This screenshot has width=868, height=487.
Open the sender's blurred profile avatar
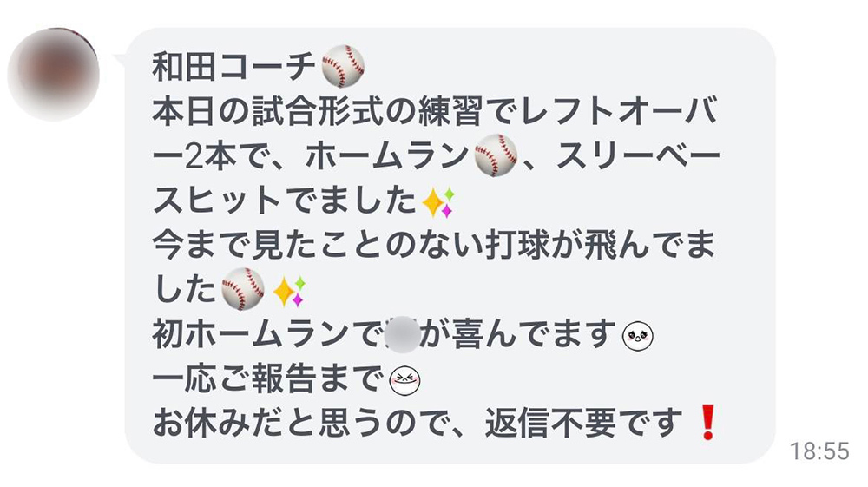(x=54, y=74)
